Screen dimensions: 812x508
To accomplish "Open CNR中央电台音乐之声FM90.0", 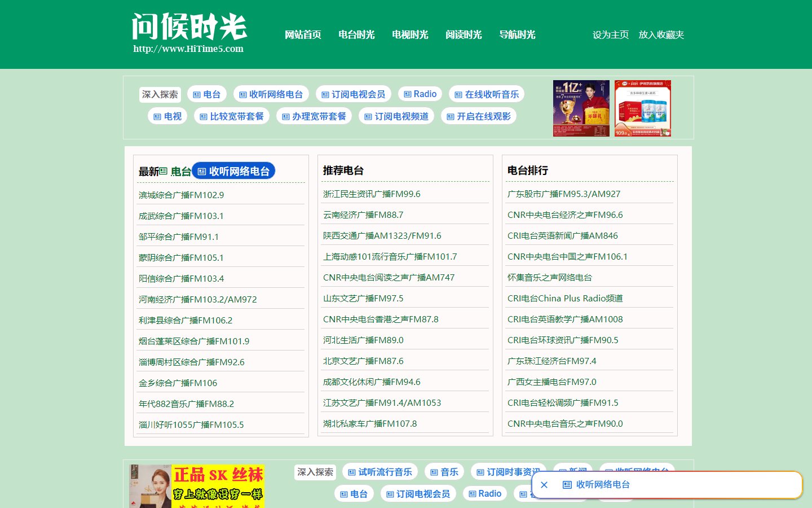I will pos(565,424).
